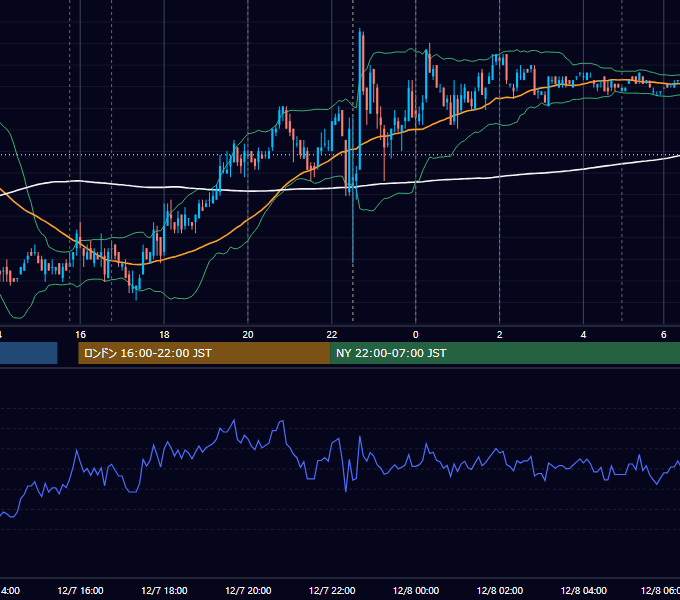Click the 12/7 18:00 date label
Viewport: 680px width, 600px height.
pyautogui.click(x=164, y=590)
